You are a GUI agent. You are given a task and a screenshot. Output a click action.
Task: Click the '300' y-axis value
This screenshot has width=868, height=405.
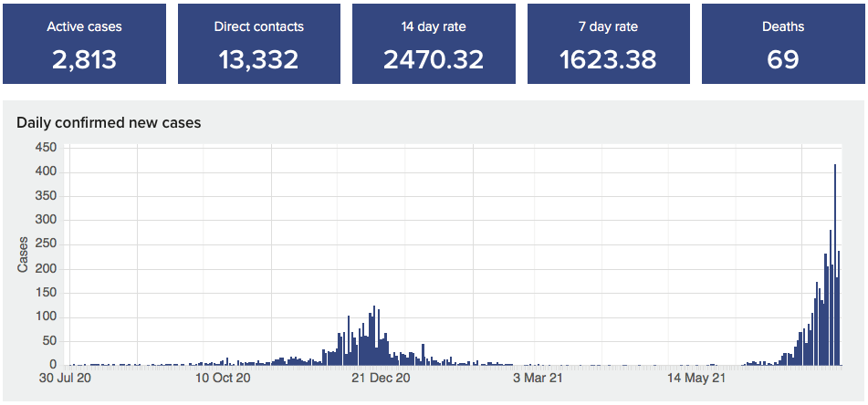(46, 221)
